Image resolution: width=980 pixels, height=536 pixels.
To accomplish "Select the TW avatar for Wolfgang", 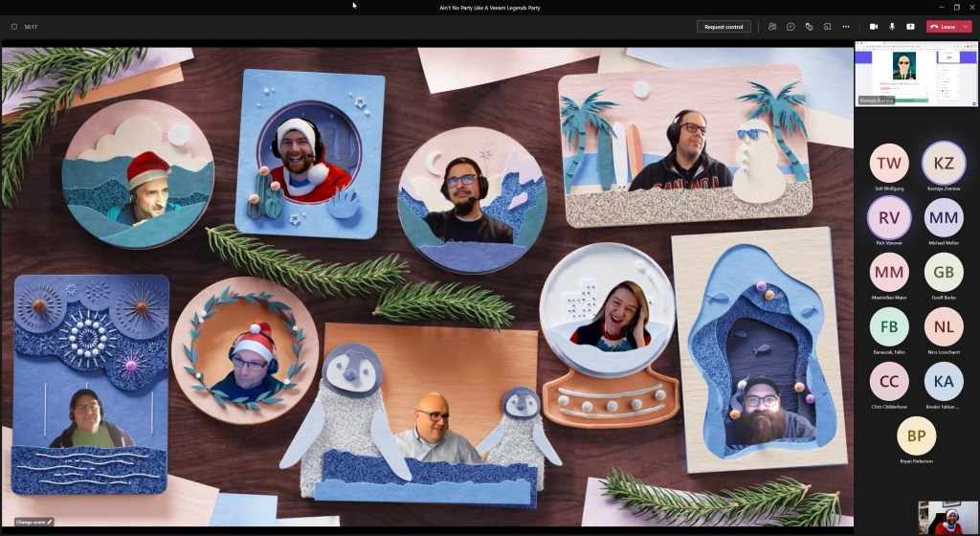I will pyautogui.click(x=889, y=163).
